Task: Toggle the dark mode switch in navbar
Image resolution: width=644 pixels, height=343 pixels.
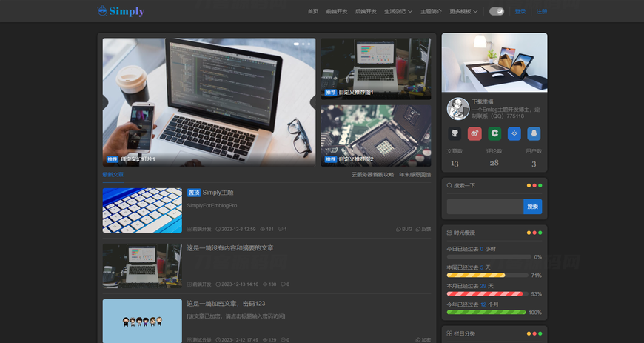Action: point(497,11)
